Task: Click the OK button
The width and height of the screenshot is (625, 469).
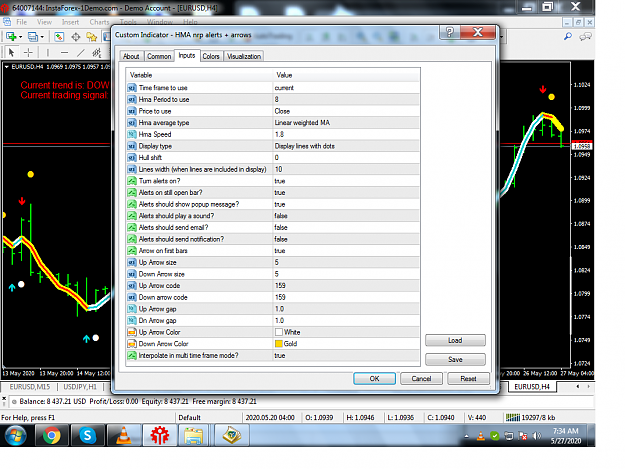Action: (374, 379)
